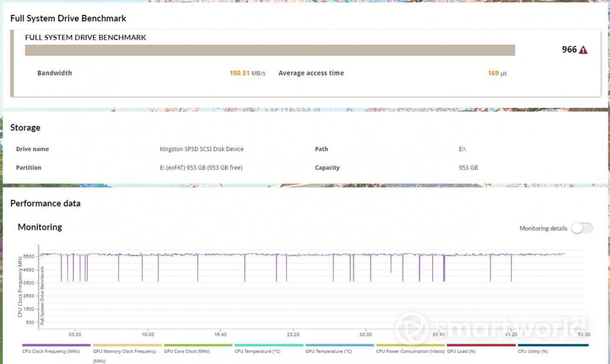Click the 10:00 mark on chart timeline
Image resolution: width=610 pixels, height=364 pixels.
(x=147, y=335)
